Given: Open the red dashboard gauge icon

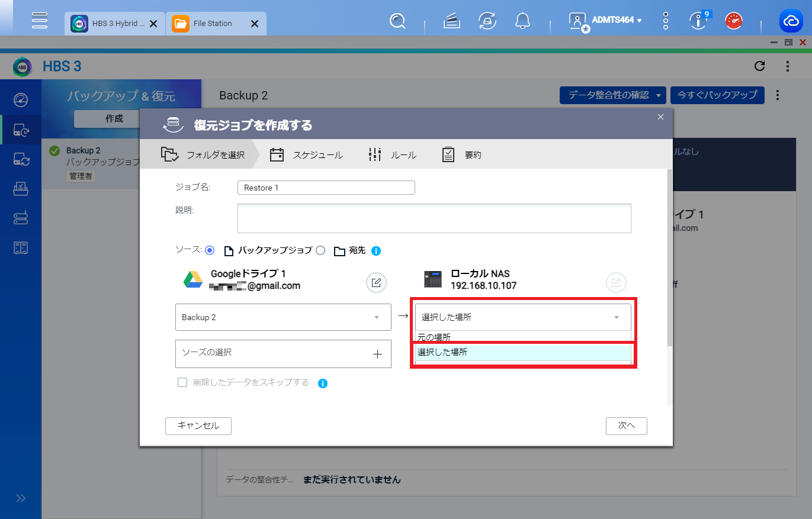Looking at the screenshot, I should 734,21.
